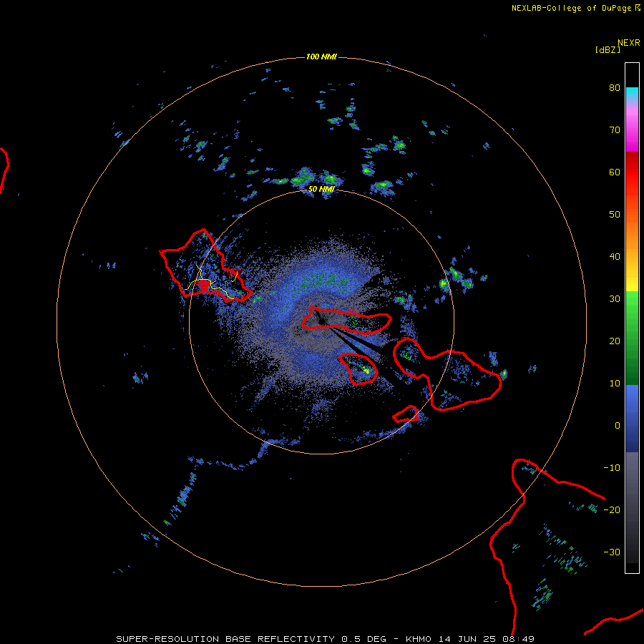Select the 20 value on dBZ scale
This screenshot has width=644, height=644.
pyautogui.click(x=615, y=341)
